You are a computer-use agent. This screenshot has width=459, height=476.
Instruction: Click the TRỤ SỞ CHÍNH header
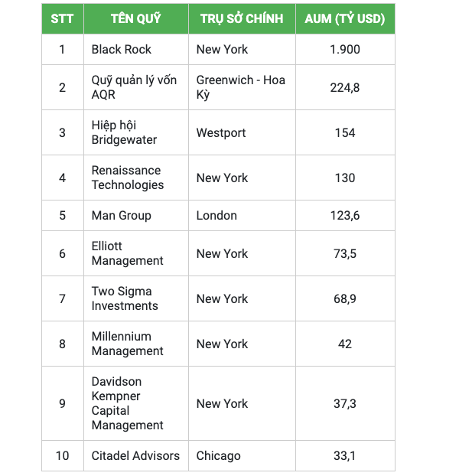pyautogui.click(x=242, y=19)
